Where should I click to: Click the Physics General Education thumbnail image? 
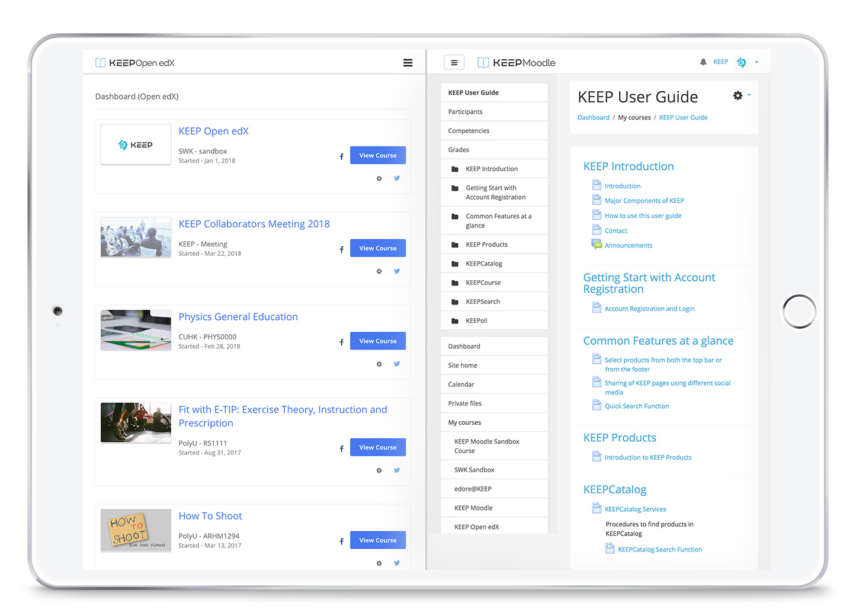coord(136,331)
